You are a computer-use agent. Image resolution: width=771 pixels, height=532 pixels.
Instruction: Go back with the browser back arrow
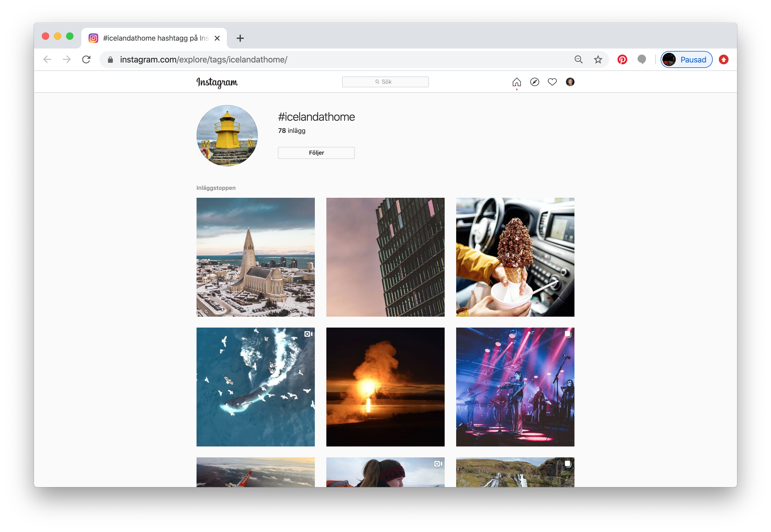point(47,59)
